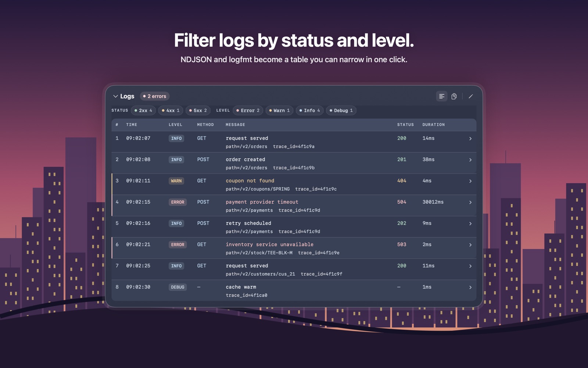588x368 pixels.
Task: Click the LEVEL column header
Action: tap(175, 125)
